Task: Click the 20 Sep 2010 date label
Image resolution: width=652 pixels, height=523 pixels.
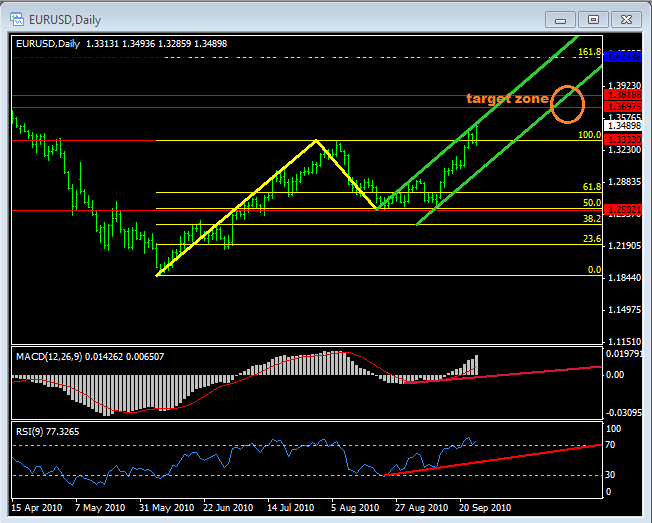Action: (485, 508)
